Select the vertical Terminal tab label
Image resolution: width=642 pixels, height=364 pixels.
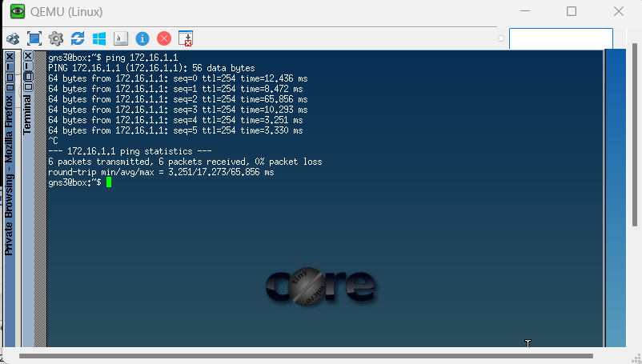point(27,114)
